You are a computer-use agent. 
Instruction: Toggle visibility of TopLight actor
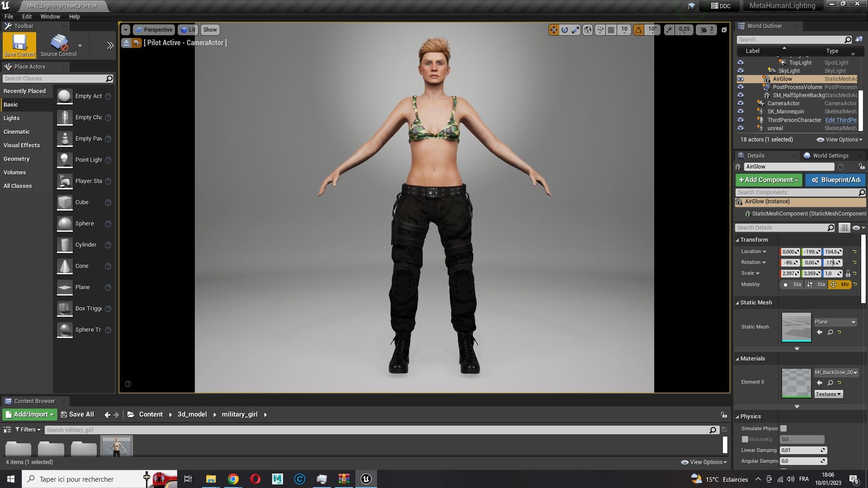tap(740, 63)
